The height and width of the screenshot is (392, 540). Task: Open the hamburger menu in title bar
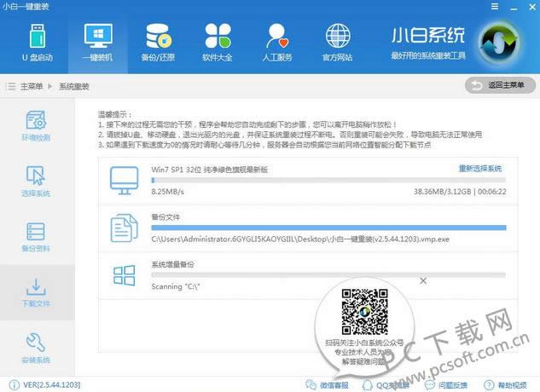click(x=495, y=6)
